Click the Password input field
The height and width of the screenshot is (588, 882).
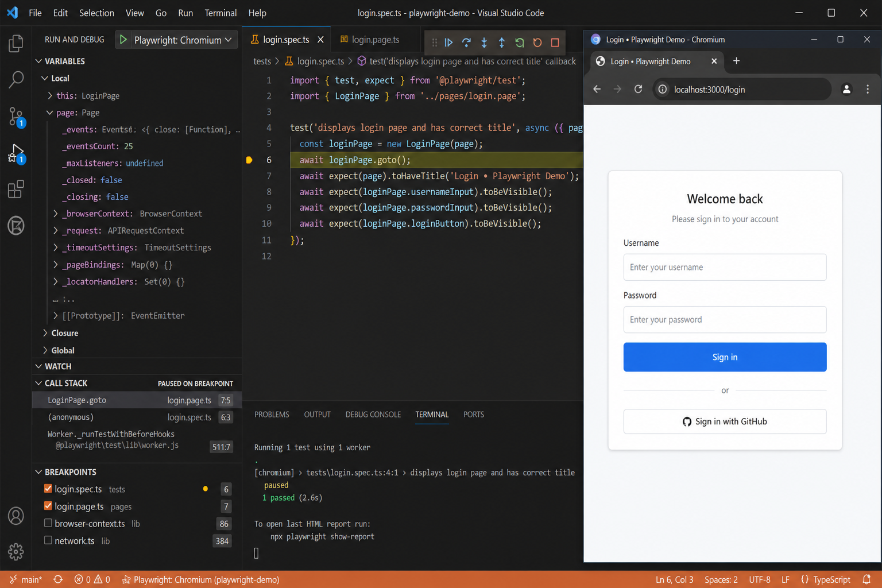point(725,319)
